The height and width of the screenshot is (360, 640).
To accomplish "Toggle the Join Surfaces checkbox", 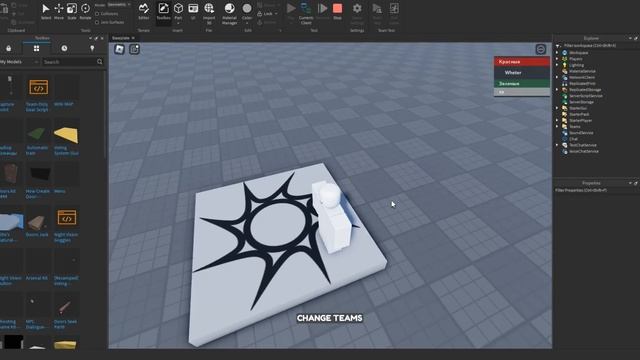I will click(x=97, y=22).
